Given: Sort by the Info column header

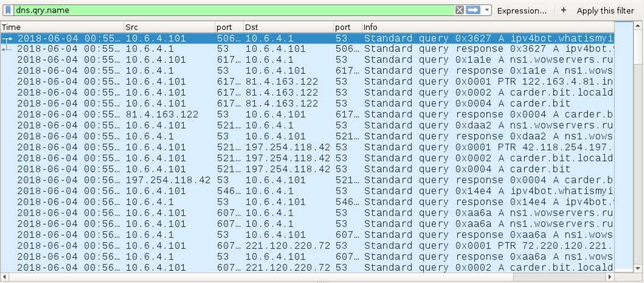Looking at the screenshot, I should pos(488,27).
